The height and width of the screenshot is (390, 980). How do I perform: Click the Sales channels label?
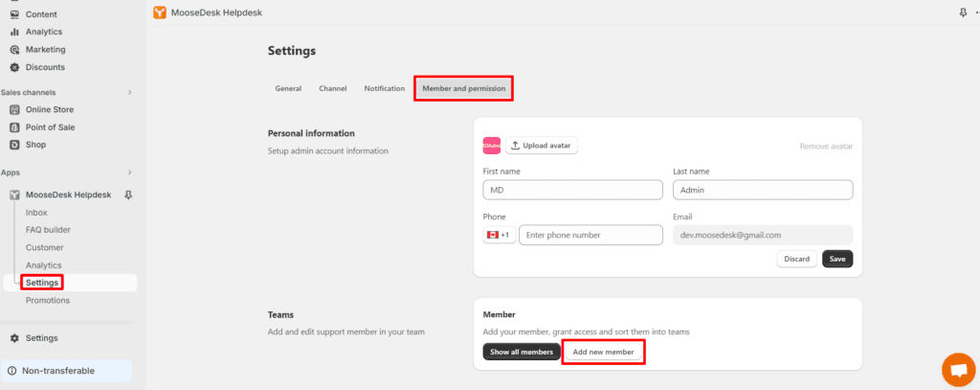pos(28,92)
